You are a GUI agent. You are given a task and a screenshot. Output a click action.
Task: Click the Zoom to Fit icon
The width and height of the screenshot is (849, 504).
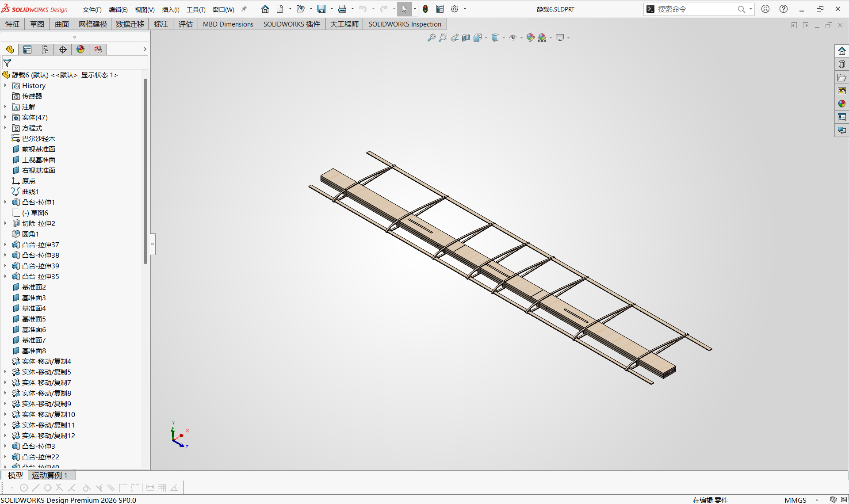pos(432,38)
